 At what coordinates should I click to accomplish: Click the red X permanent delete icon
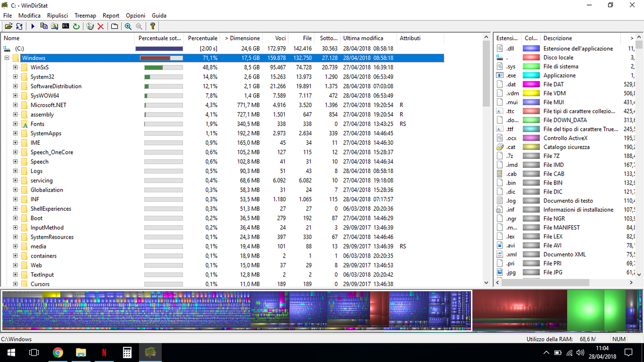pos(101,26)
